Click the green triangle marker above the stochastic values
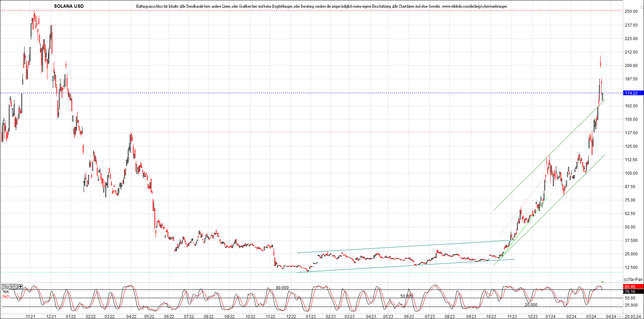 603,282
